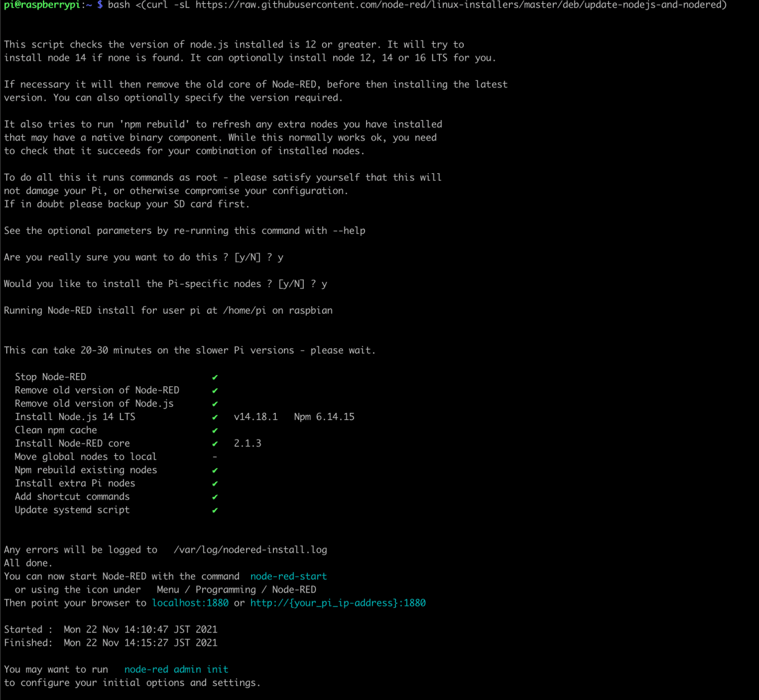The height and width of the screenshot is (700, 759).
Task: Click the 'npm rebuild' quoted text
Action: (x=154, y=125)
